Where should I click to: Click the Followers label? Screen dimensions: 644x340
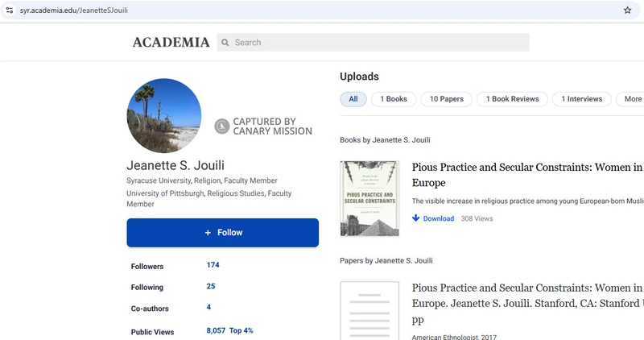click(147, 267)
